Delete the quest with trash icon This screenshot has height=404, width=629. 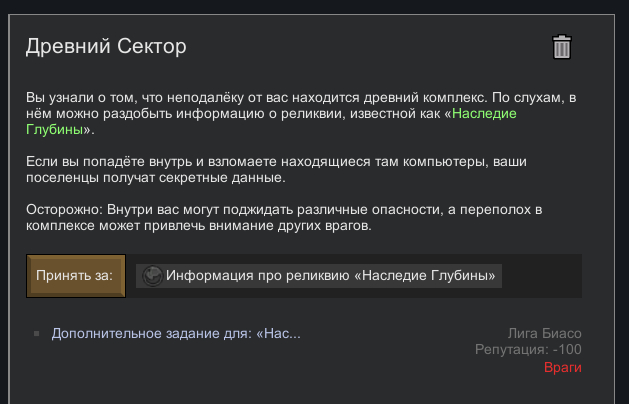(562, 47)
